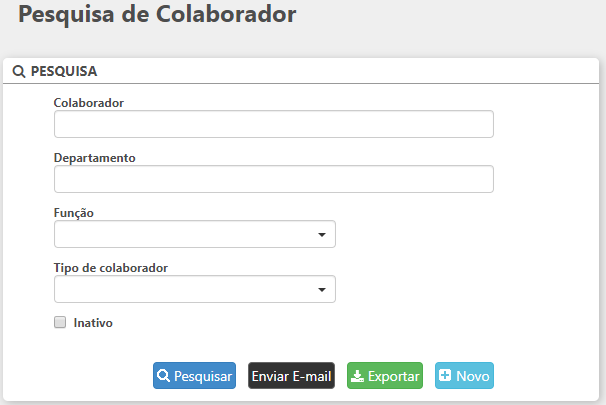Click the Colaborador field label
606x405 pixels.
pyautogui.click(x=88, y=102)
